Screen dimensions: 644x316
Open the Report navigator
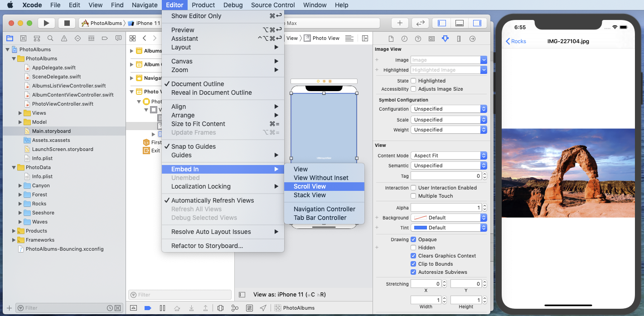point(118,39)
